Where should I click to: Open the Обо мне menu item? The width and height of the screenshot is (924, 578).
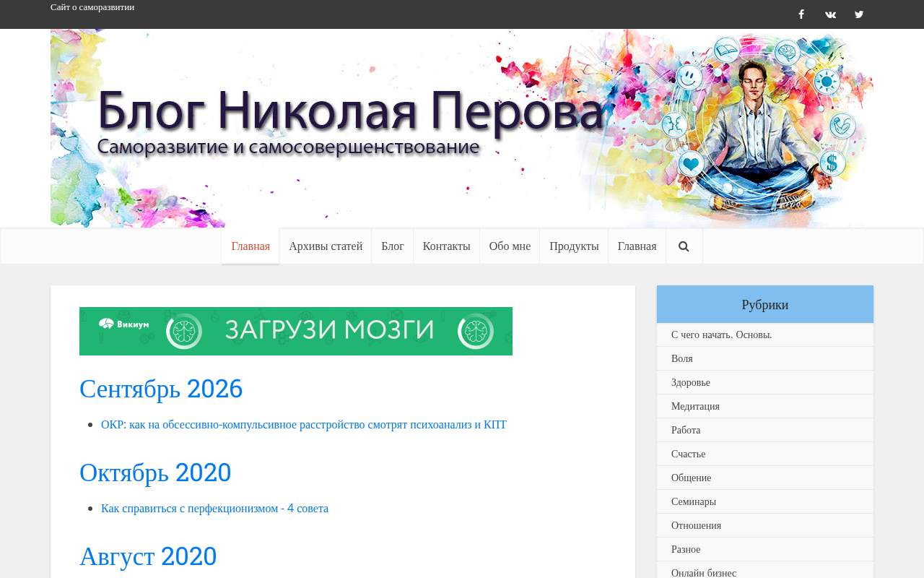(510, 246)
